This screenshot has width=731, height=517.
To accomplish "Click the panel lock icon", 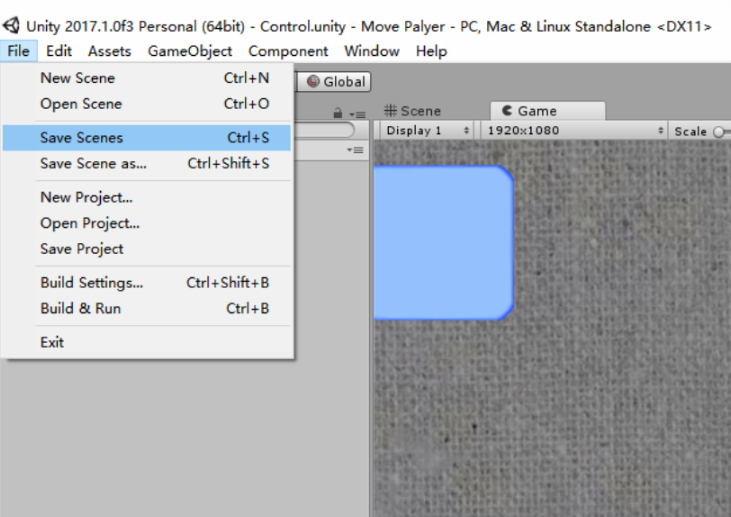I will [338, 113].
